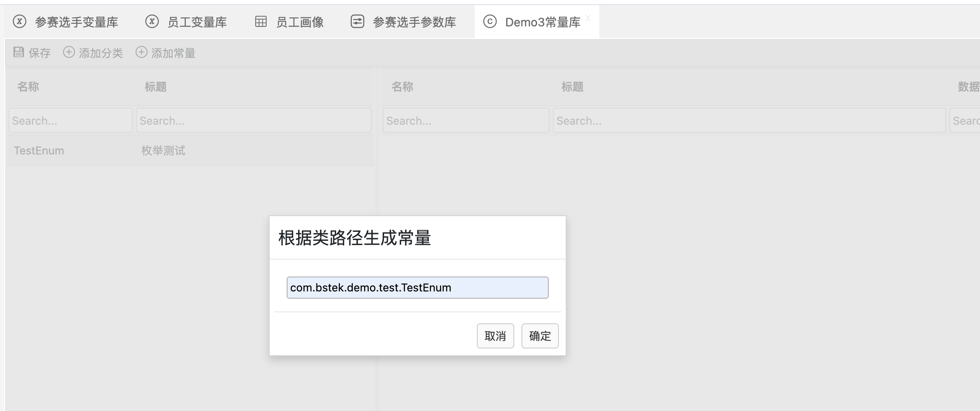
Task: Click the variable icon on 参赛选手变量库 tab
Action: click(20, 21)
